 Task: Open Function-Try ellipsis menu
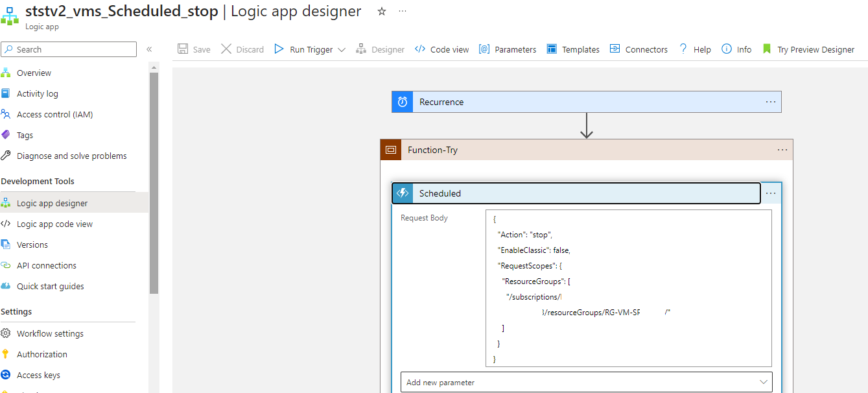click(x=782, y=150)
